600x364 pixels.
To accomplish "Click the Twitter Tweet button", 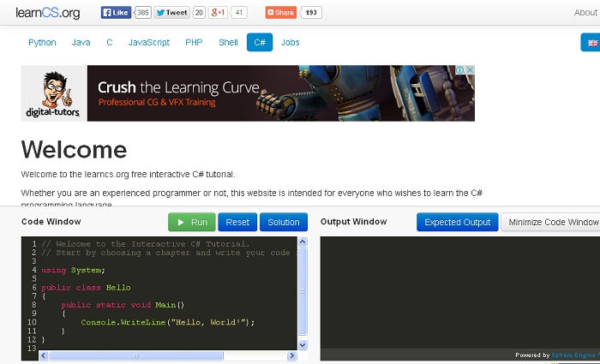I will tap(171, 13).
